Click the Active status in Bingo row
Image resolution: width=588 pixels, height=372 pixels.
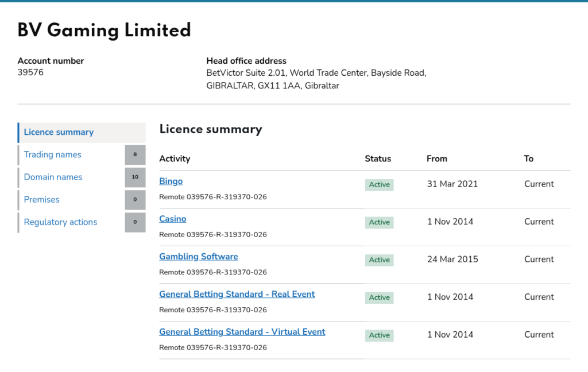[x=379, y=184]
